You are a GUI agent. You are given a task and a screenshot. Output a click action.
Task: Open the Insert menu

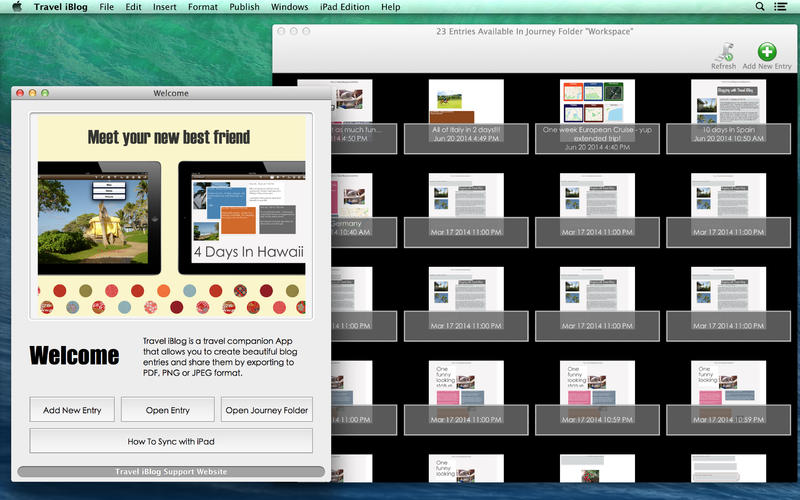tap(164, 7)
